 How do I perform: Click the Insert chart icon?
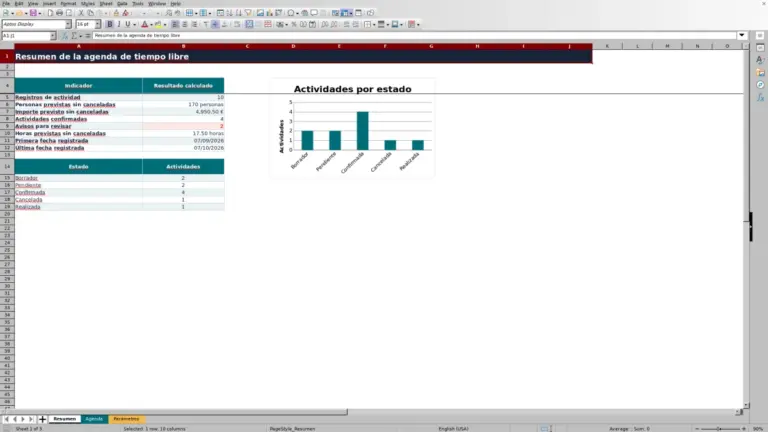coord(269,13)
